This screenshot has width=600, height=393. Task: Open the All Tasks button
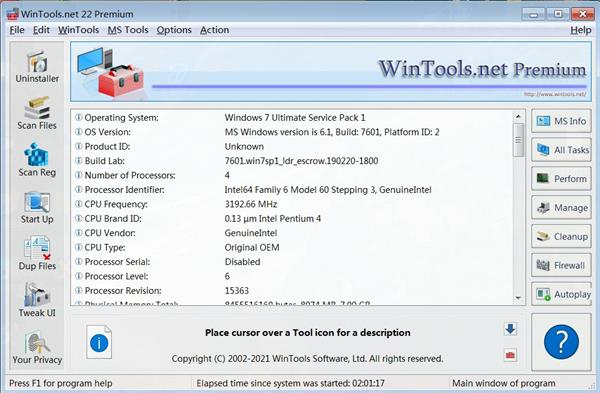click(x=561, y=150)
